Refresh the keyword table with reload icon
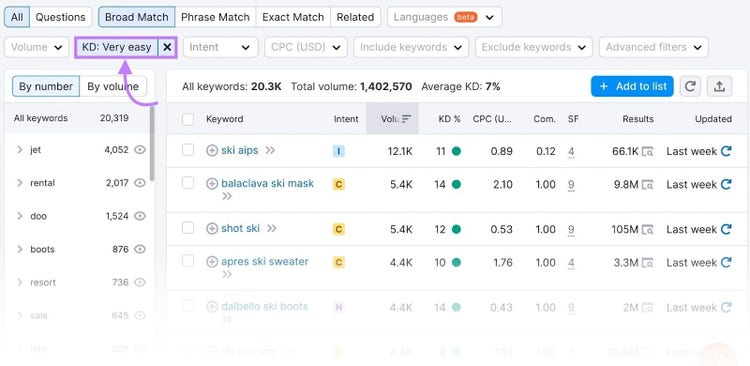Viewport: 750px width, 366px height. click(690, 87)
